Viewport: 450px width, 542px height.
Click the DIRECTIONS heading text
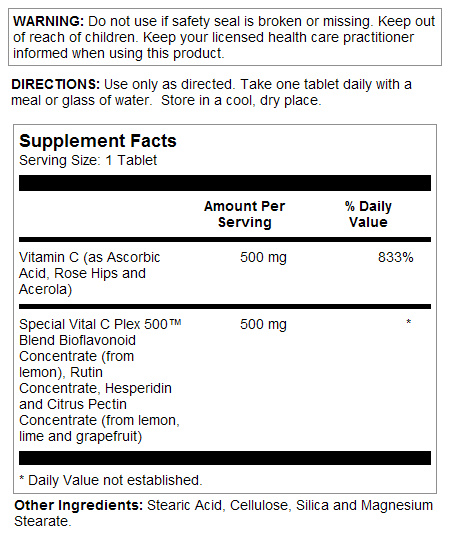point(56,84)
